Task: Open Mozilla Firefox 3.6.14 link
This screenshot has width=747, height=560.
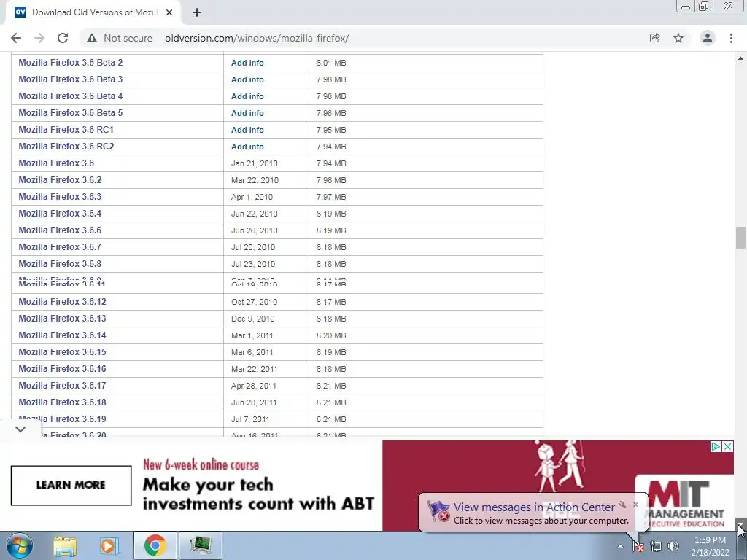Action: pyautogui.click(x=63, y=335)
